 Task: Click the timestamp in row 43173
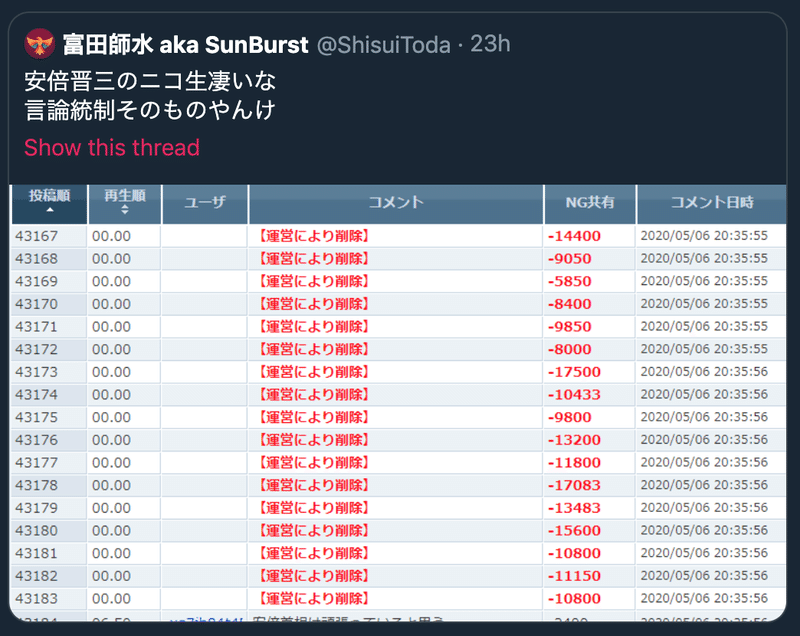tap(704, 372)
